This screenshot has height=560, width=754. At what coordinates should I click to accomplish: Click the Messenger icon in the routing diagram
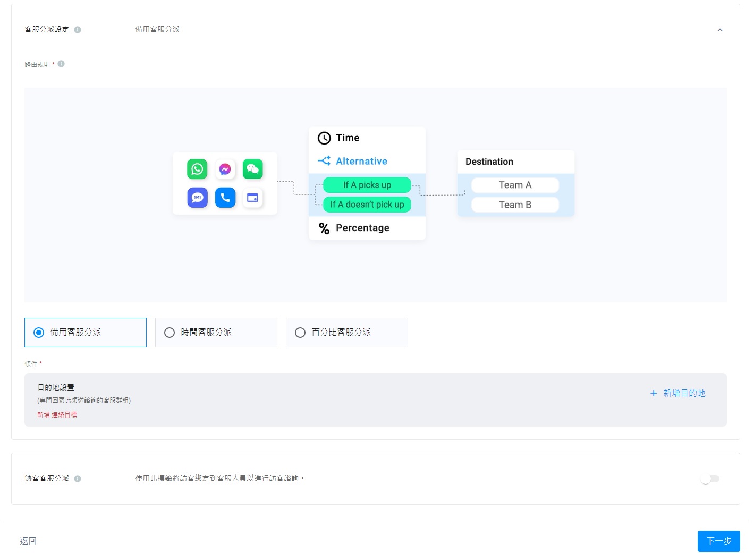tap(225, 169)
